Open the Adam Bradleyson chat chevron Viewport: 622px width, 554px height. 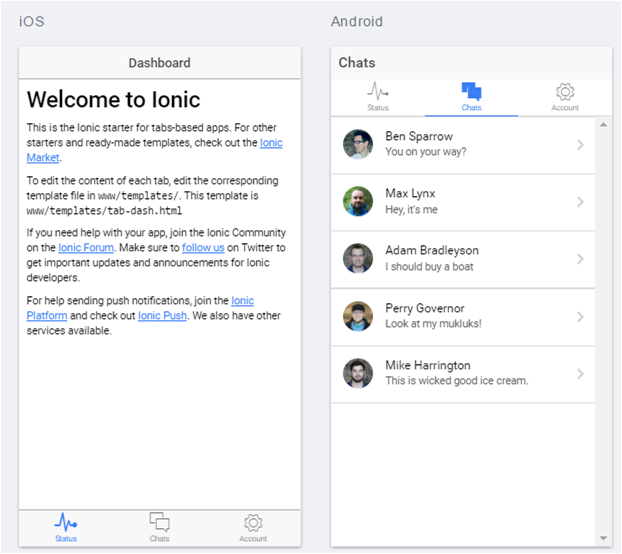pyautogui.click(x=580, y=259)
